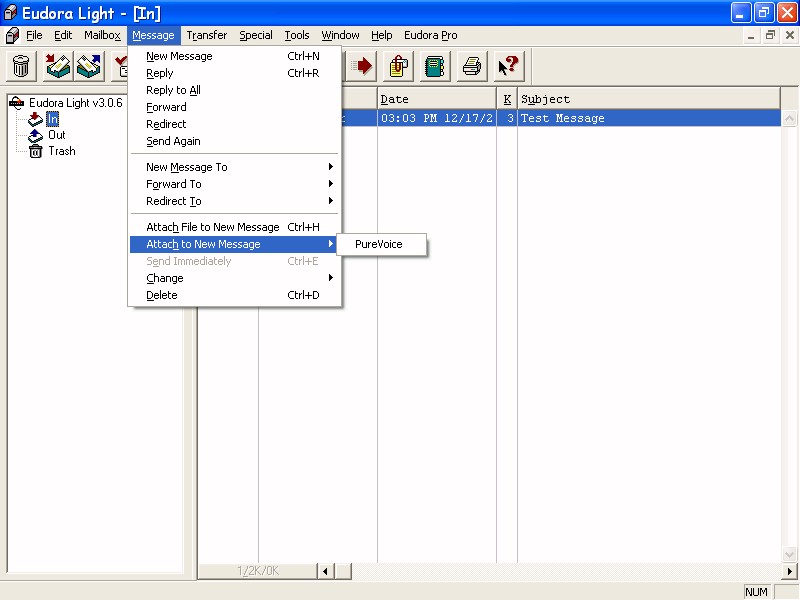Select the In mailbox in the tree
This screenshot has height=600, width=800.
[53, 119]
